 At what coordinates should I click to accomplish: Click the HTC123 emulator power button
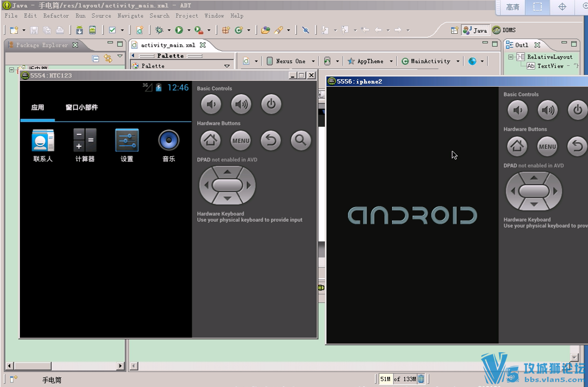click(271, 104)
